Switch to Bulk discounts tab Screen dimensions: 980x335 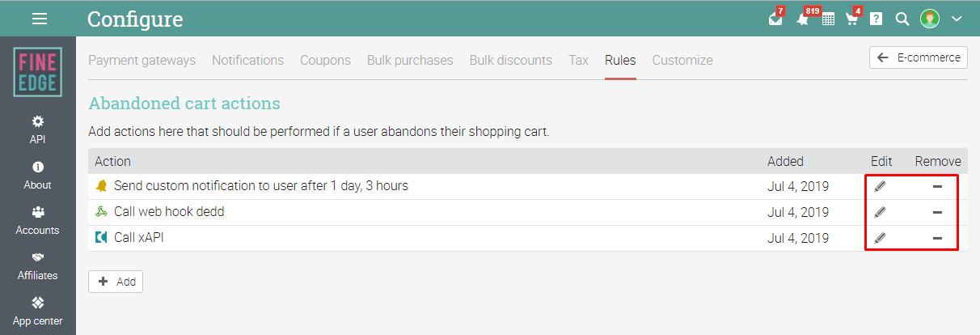[511, 60]
